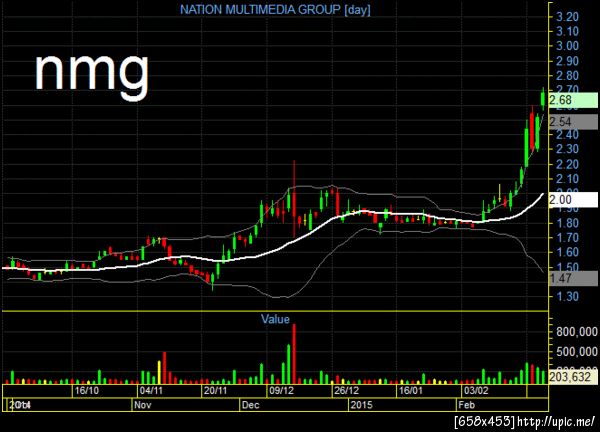This screenshot has width=600, height=432.
Task: Click the 2015 year label
Action: pyautogui.click(x=362, y=405)
